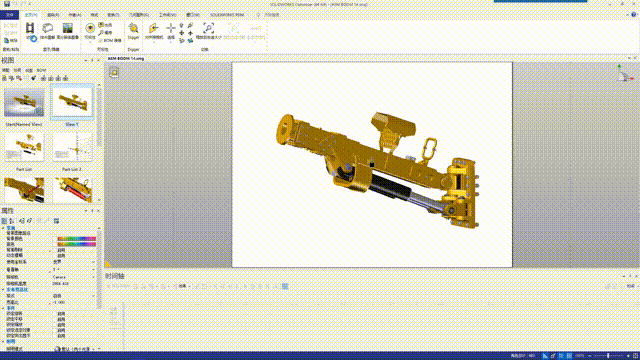The width and height of the screenshot is (640, 360).
Task: Open the blue File tab
Action: [9, 15]
